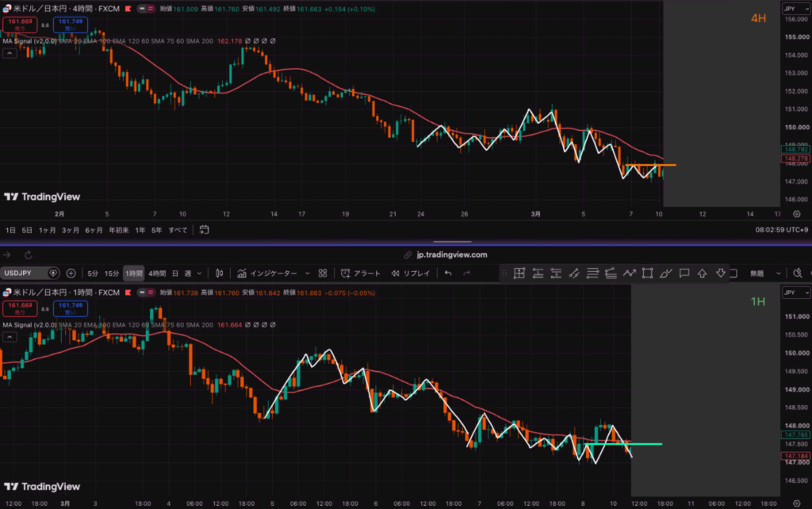The height and width of the screenshot is (509, 812).
Task: Open the candlestick chart type selector
Action: coord(220,273)
